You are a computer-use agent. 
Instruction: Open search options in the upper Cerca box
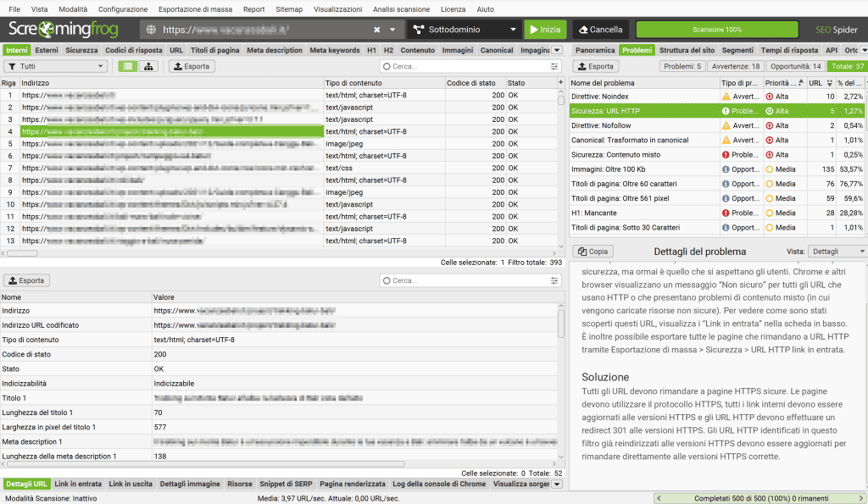point(554,66)
